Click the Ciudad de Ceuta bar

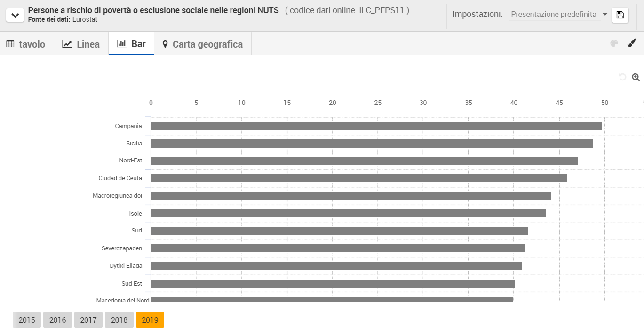[359, 178]
